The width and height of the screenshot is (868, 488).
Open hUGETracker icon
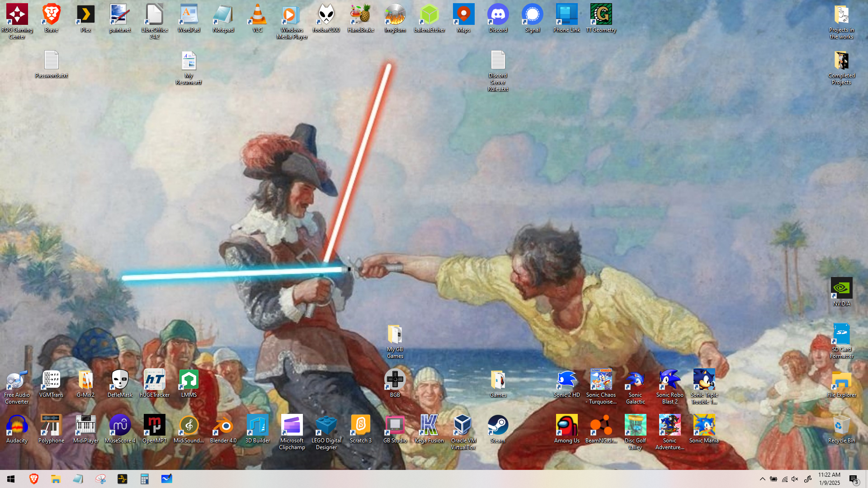[x=154, y=383]
